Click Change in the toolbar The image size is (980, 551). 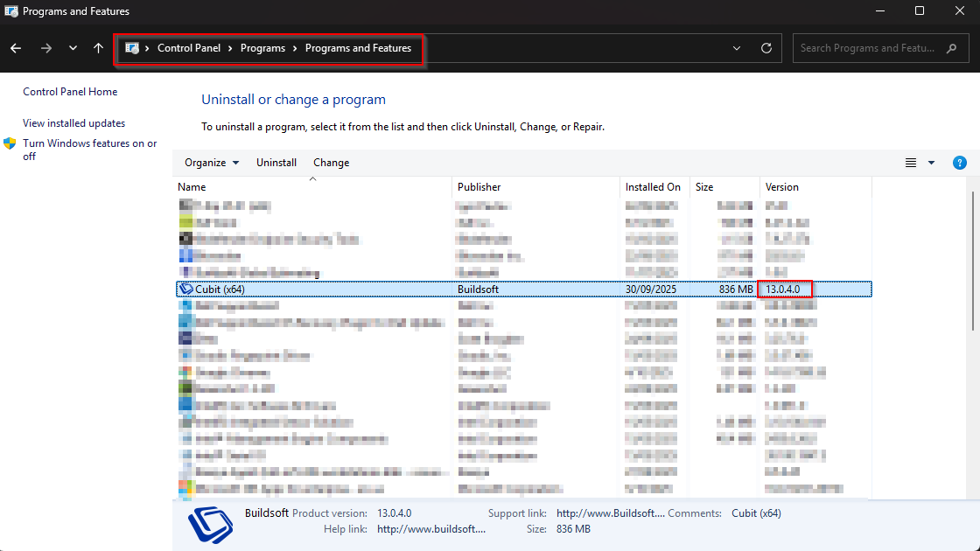click(x=332, y=163)
